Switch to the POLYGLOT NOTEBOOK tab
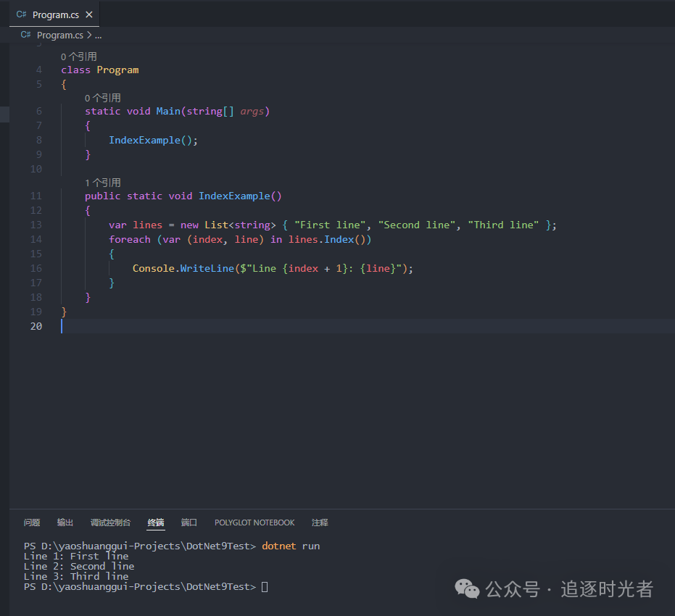The width and height of the screenshot is (675, 616). pyautogui.click(x=254, y=523)
